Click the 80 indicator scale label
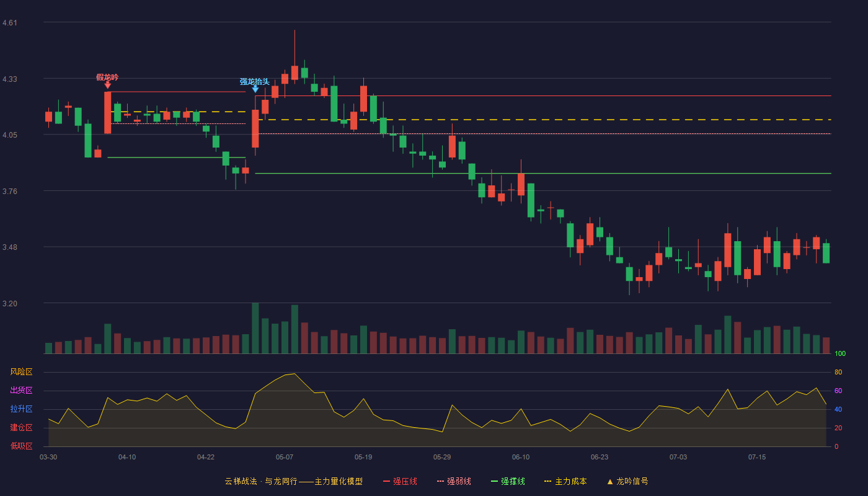 click(838, 372)
